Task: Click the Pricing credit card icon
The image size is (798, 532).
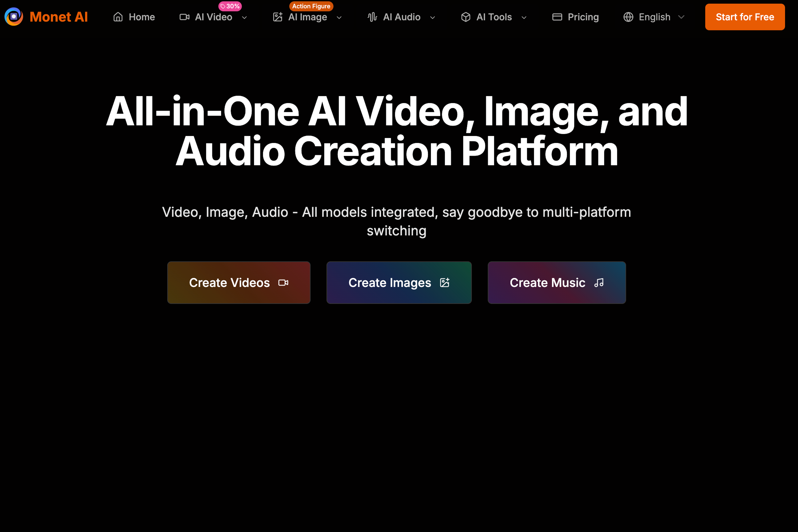Action: click(x=557, y=17)
